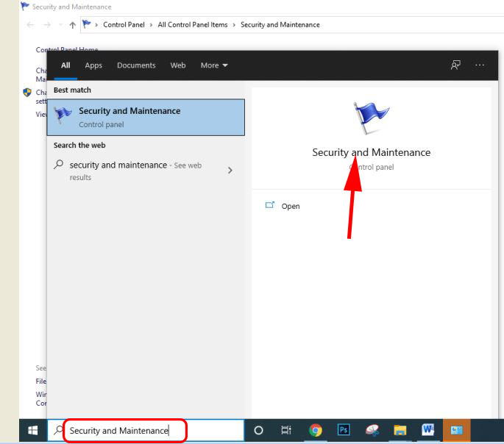Click Open in the preview pane
The width and height of the screenshot is (504, 444).
pos(290,206)
